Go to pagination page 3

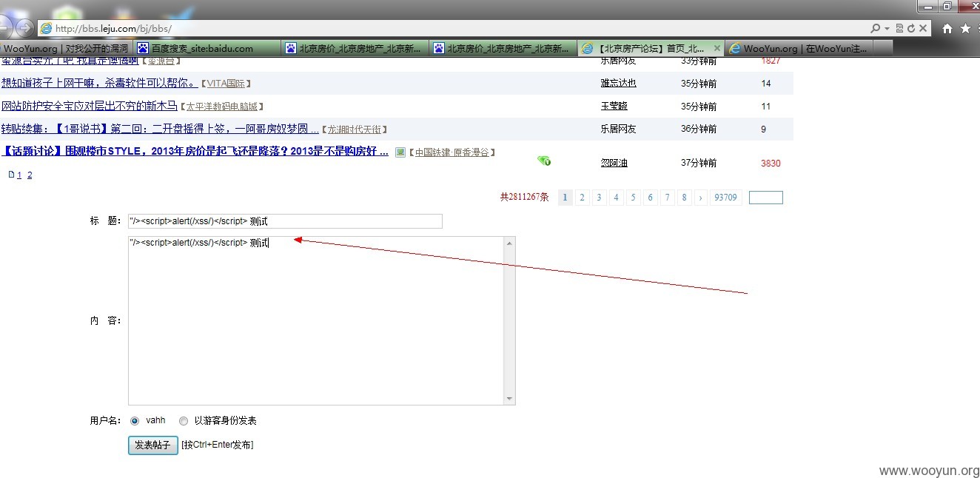tap(600, 198)
